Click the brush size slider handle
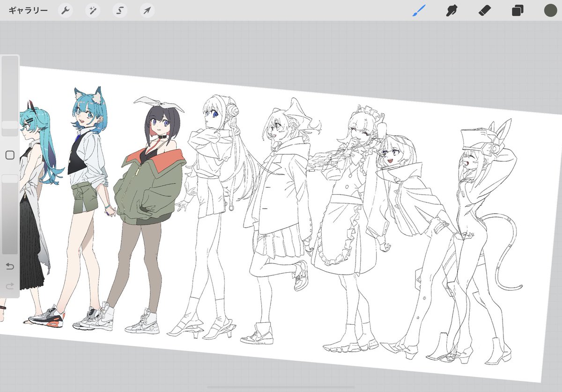This screenshot has width=562, height=392. click(10, 125)
